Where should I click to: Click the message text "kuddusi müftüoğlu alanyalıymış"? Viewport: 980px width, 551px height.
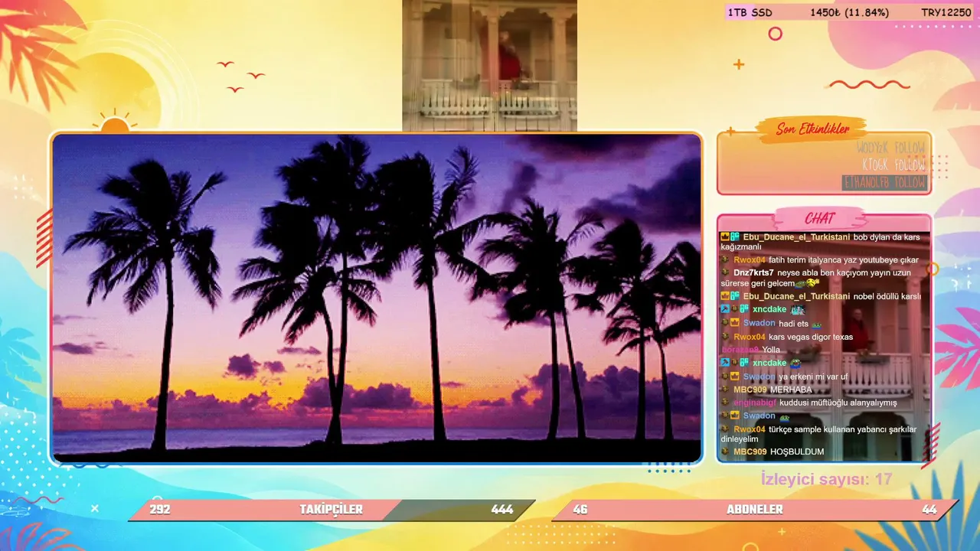pos(838,403)
